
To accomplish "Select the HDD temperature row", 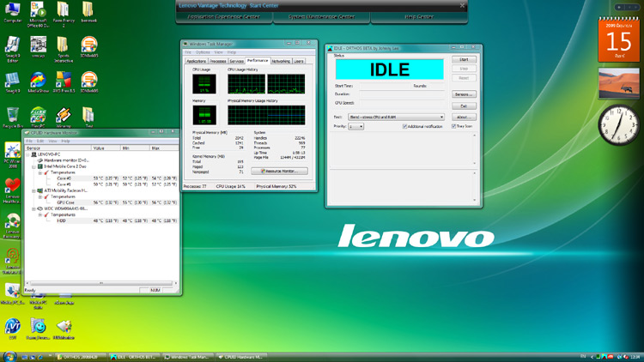I will tap(102, 220).
